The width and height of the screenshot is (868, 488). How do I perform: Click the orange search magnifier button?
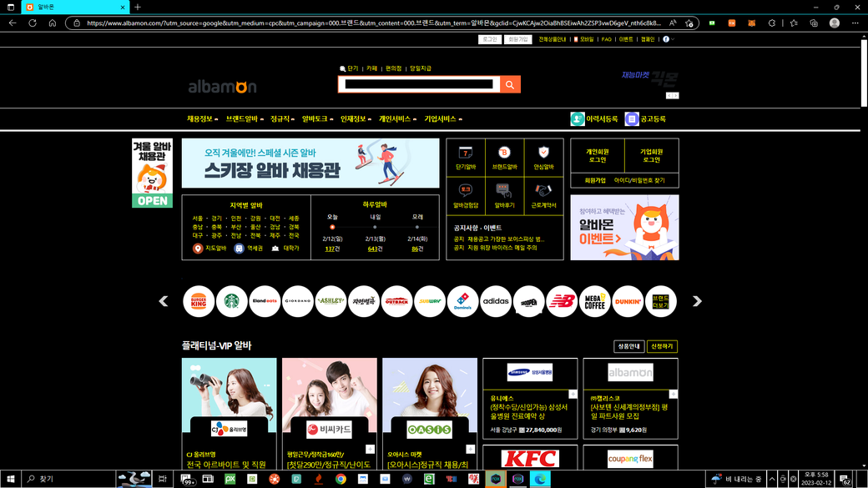point(510,84)
